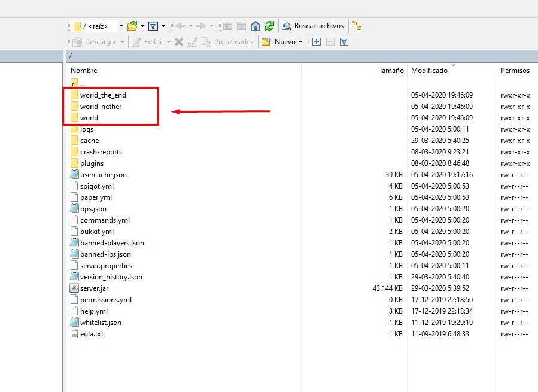Go to parent directory toolbar icon
Viewport: 538px width, 392px height.
coord(227,26)
